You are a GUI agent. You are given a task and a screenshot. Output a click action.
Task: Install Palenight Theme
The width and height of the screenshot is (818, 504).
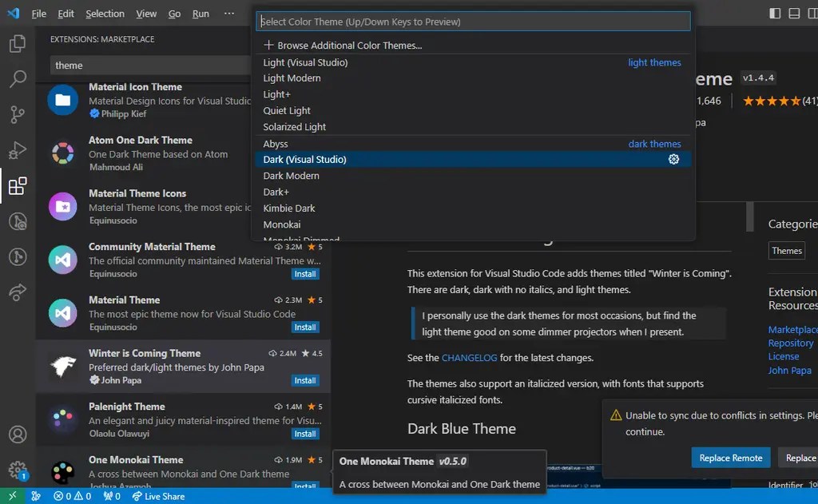tap(305, 434)
